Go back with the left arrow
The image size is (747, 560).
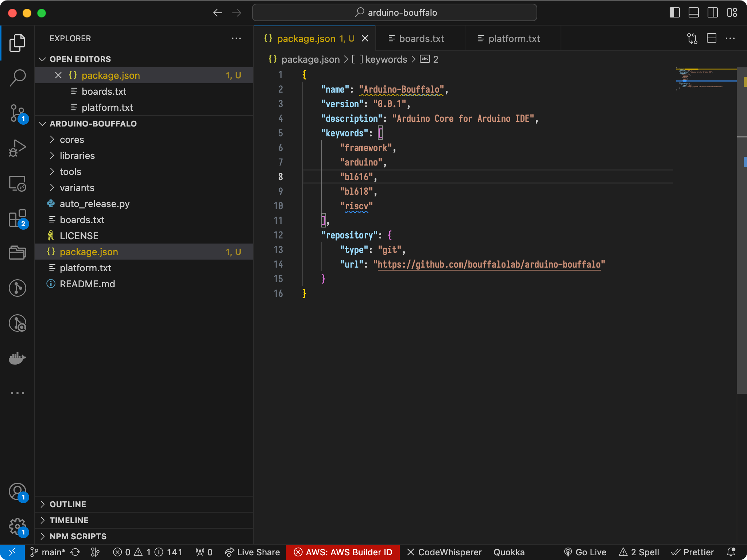(x=218, y=13)
